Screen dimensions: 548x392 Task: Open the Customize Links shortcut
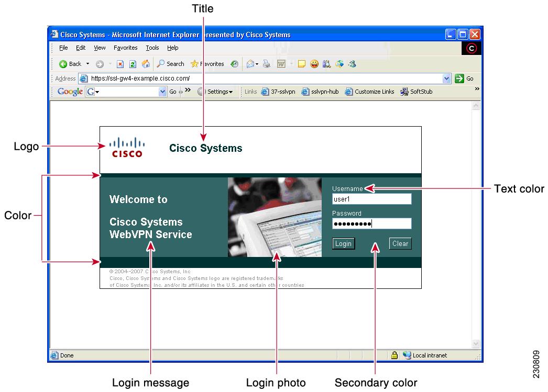pos(369,92)
